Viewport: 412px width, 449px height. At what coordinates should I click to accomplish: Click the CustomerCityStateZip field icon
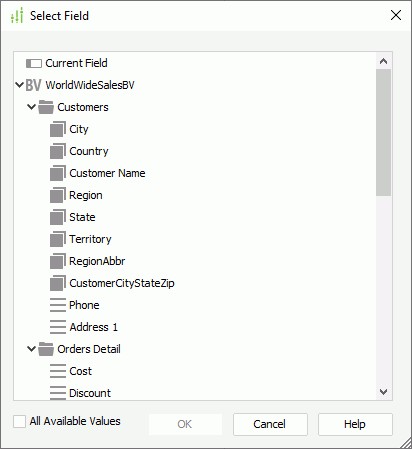click(x=58, y=283)
